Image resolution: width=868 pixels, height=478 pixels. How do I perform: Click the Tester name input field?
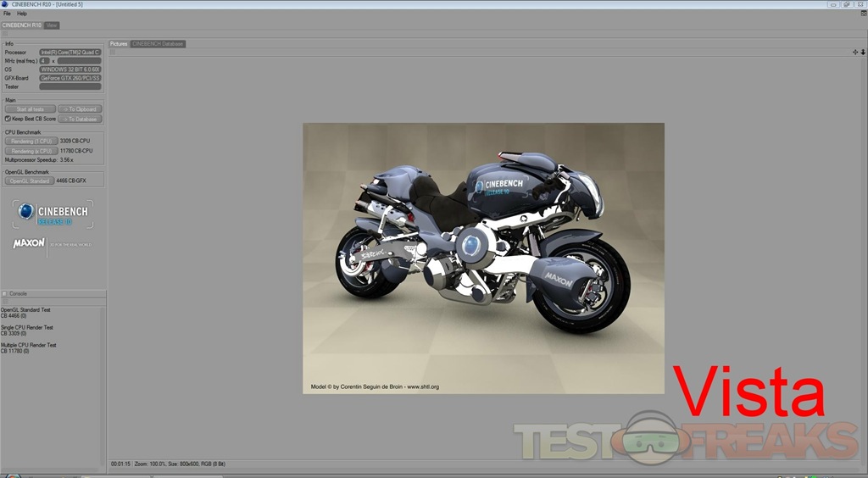coord(70,86)
